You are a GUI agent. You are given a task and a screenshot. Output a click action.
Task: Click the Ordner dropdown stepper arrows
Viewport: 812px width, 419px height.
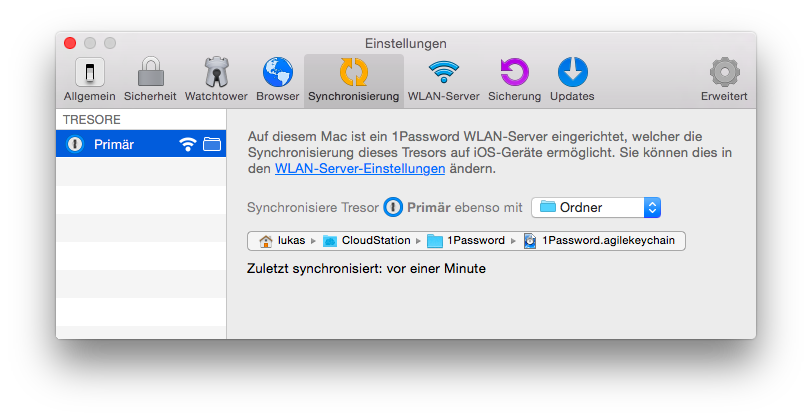click(652, 208)
